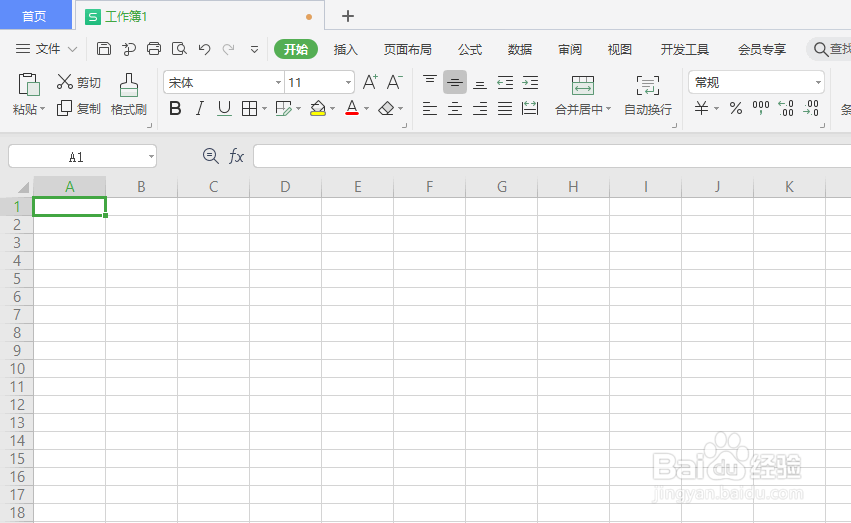Viewport: 851px width, 523px height.
Task: Click the select-all corner triangle
Action: pyautogui.click(x=23, y=187)
